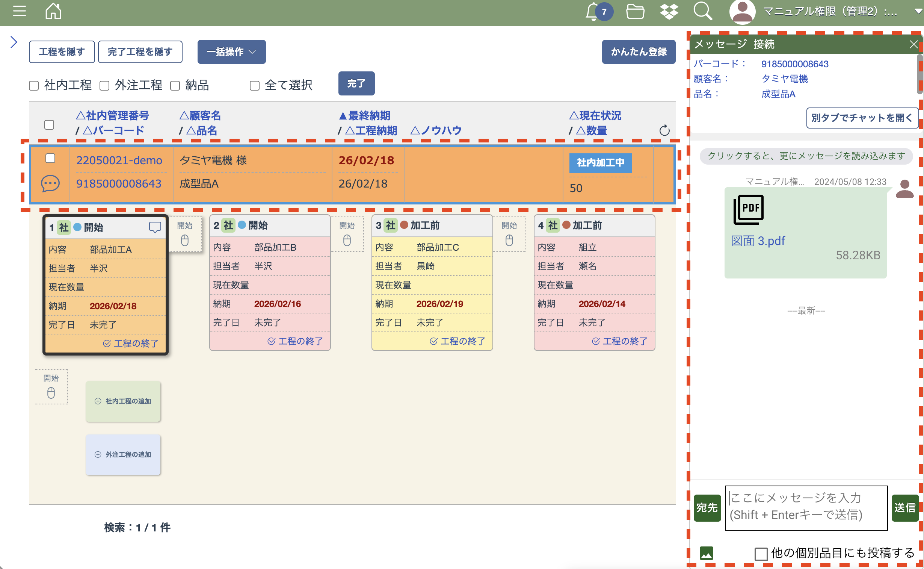Open the notifications bell
924x569 pixels.
[593, 12]
